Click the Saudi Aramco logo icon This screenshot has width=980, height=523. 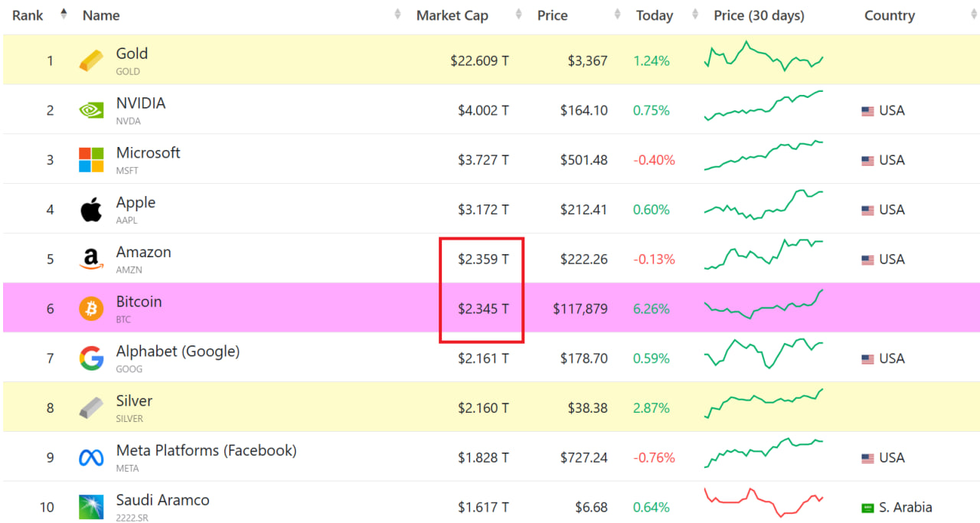point(91,507)
